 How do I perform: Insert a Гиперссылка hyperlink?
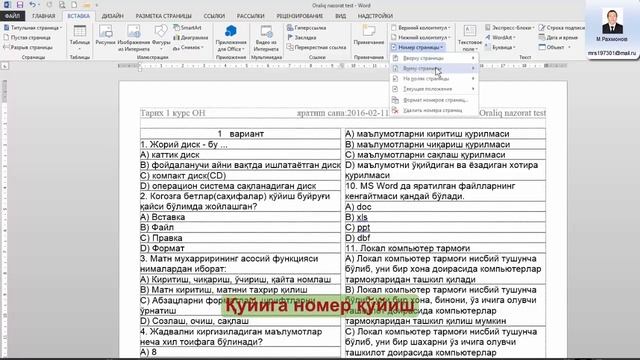tap(307, 27)
